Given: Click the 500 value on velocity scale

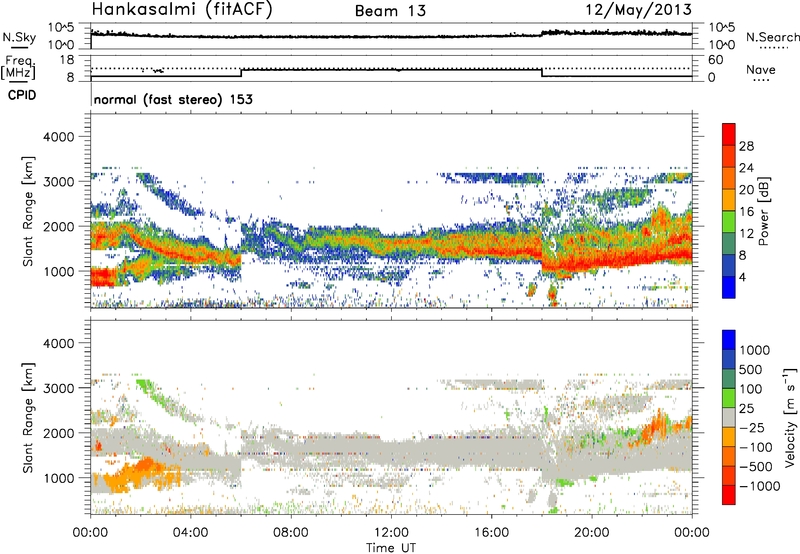Looking at the screenshot, I should coord(751,370).
